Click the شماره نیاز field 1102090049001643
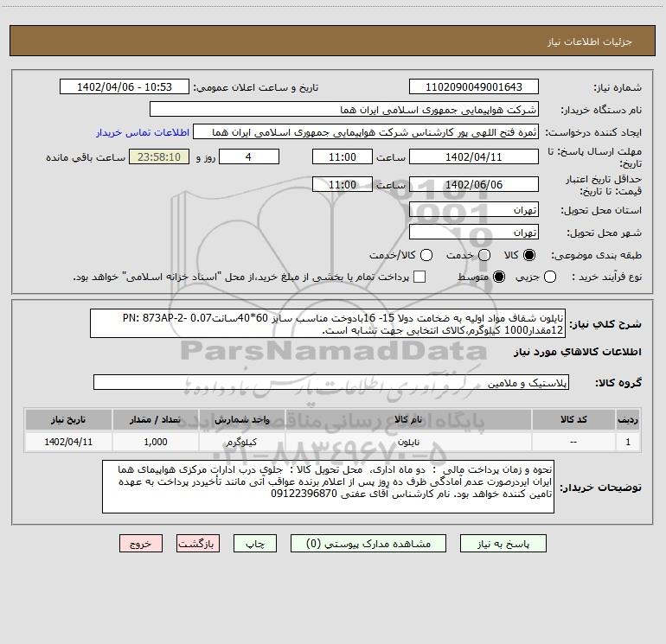 click(474, 86)
